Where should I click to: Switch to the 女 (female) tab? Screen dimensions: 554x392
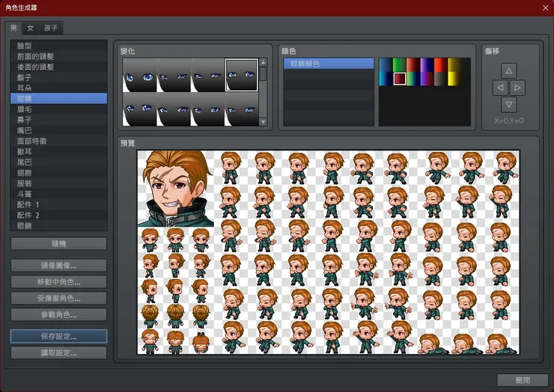click(31, 28)
